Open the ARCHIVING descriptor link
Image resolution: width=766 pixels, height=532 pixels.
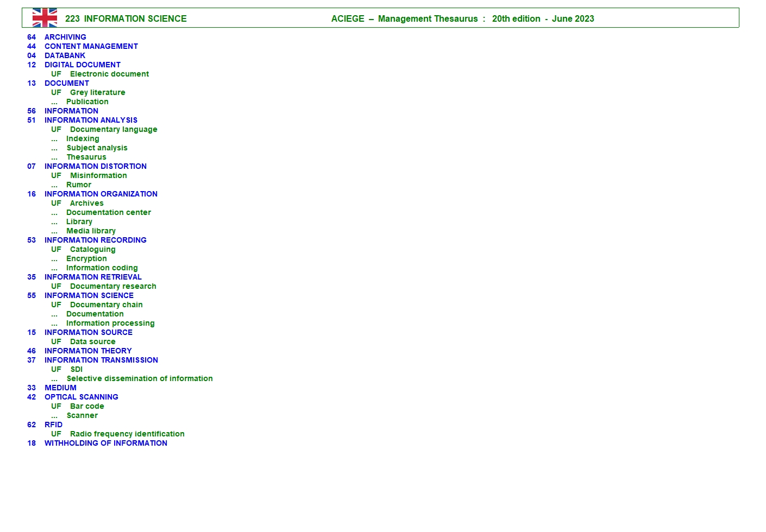pyautogui.click(x=65, y=37)
